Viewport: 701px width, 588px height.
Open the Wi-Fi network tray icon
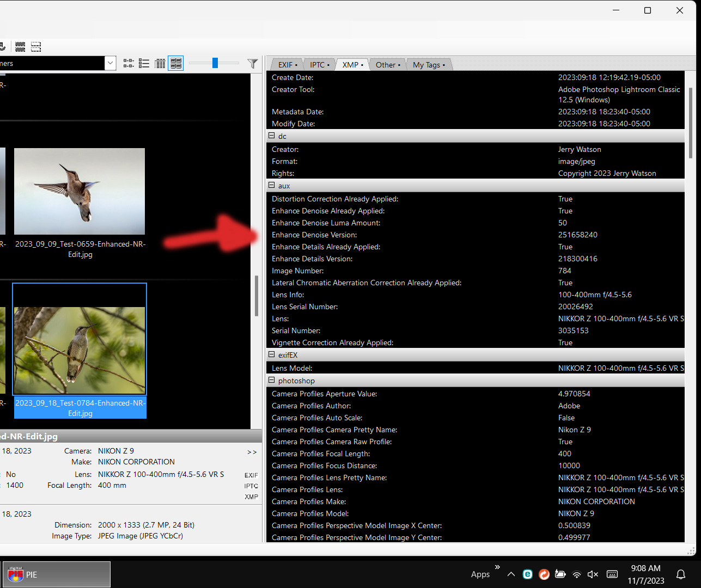pos(577,574)
